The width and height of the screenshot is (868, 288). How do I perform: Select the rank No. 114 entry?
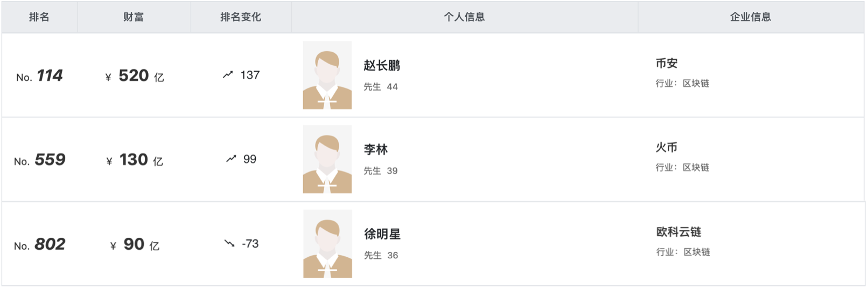point(39,76)
